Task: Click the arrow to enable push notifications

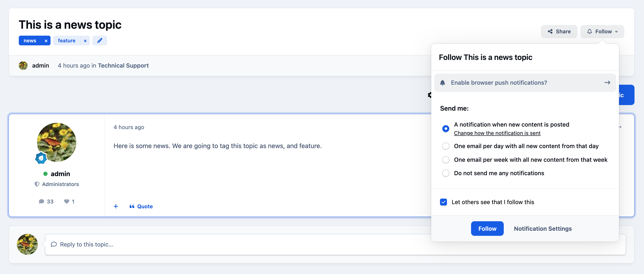Action: (x=607, y=83)
